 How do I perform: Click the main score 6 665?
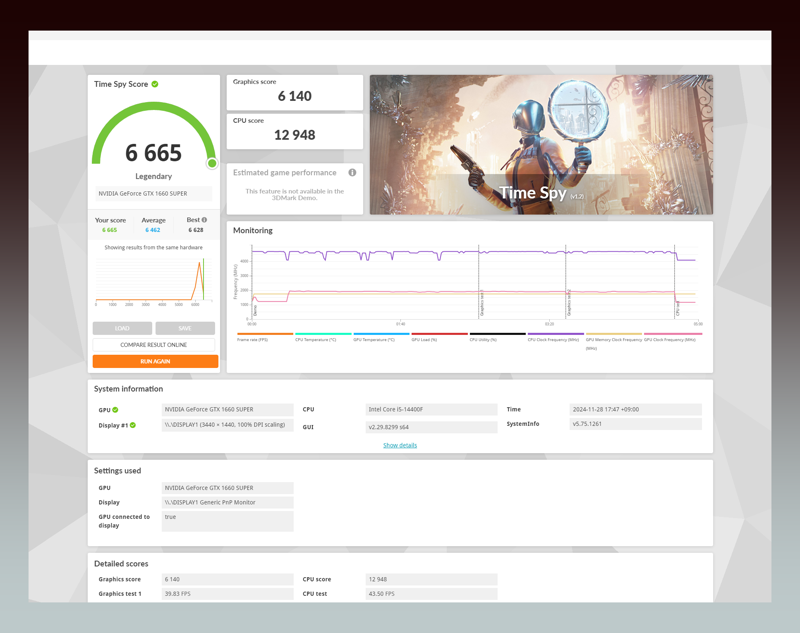pyautogui.click(x=154, y=153)
